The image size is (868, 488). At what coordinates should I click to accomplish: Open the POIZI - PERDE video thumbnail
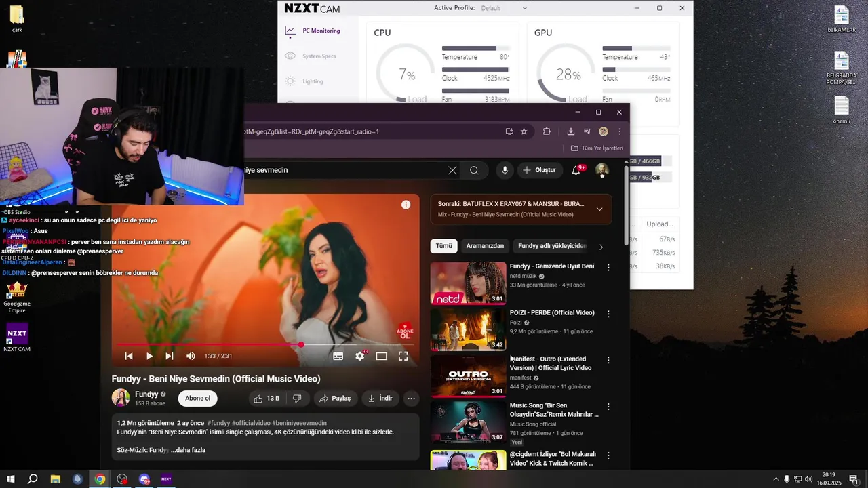[x=468, y=329]
